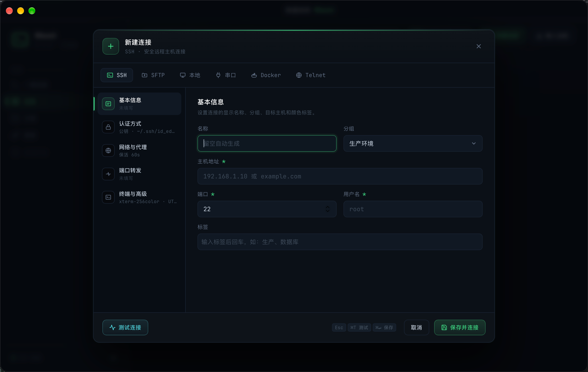Close the 新建连接 dialog with the X

click(x=478, y=46)
